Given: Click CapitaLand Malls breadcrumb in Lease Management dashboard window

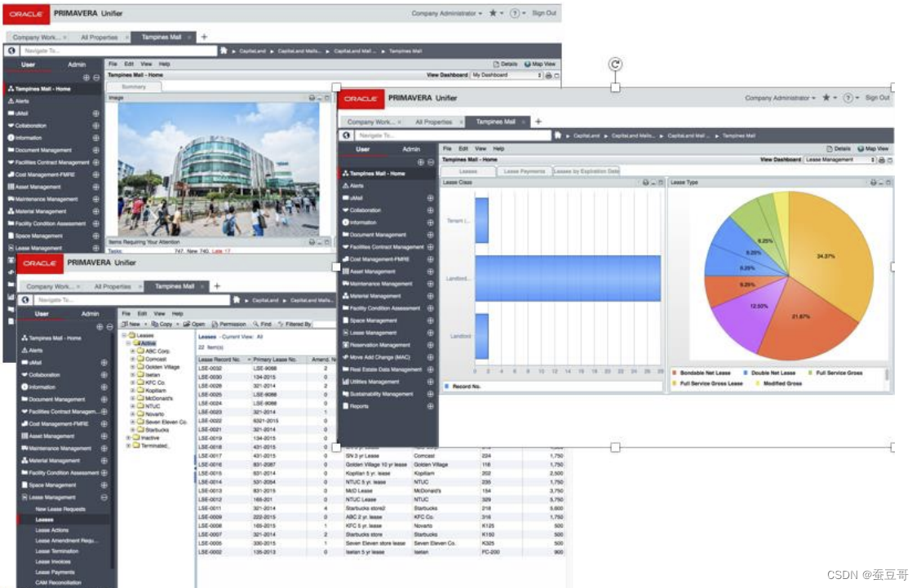Looking at the screenshot, I should coord(632,135).
